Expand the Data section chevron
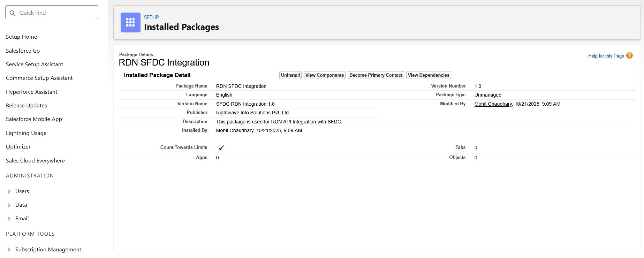 coord(9,205)
